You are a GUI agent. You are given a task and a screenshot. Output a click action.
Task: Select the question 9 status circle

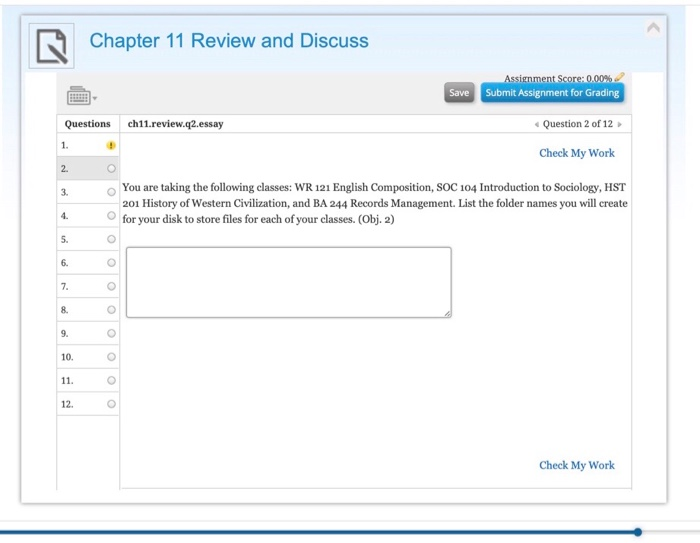pos(111,334)
